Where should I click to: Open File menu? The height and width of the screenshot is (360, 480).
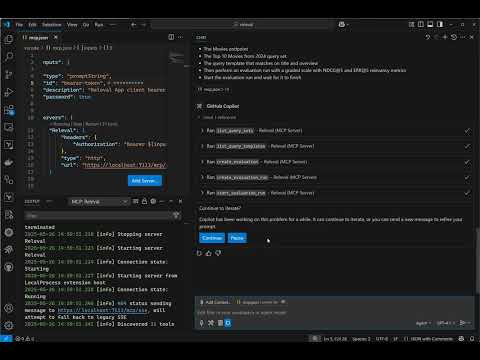coord(19,25)
